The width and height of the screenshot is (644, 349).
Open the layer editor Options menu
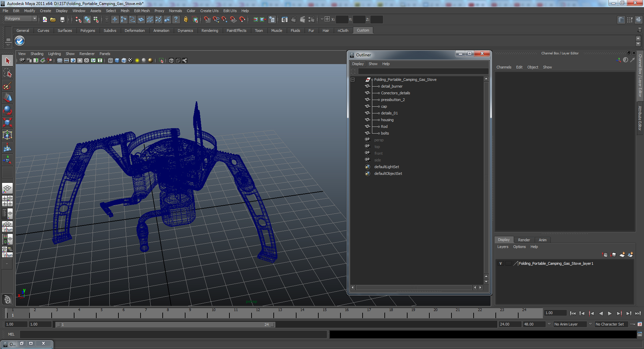click(519, 247)
